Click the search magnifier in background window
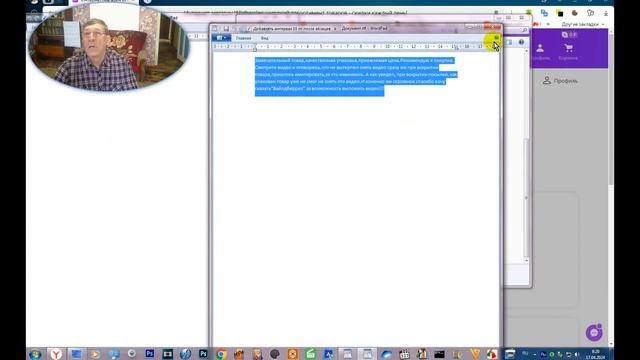Viewport: 640px width, 360px height. pyautogui.click(x=524, y=30)
